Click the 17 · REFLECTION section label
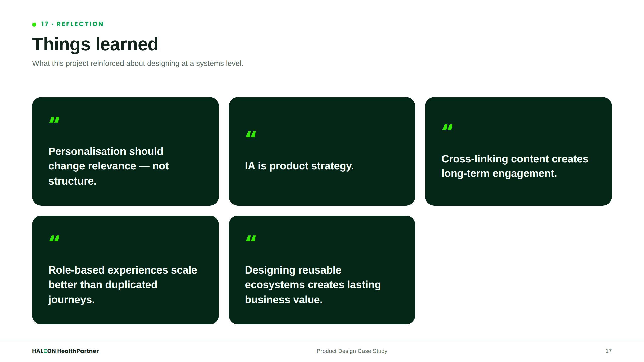The image size is (644, 362). [x=72, y=24]
